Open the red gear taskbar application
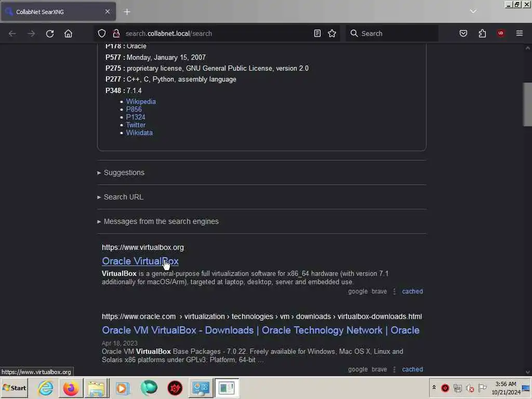532x399 pixels. pyautogui.click(x=175, y=388)
